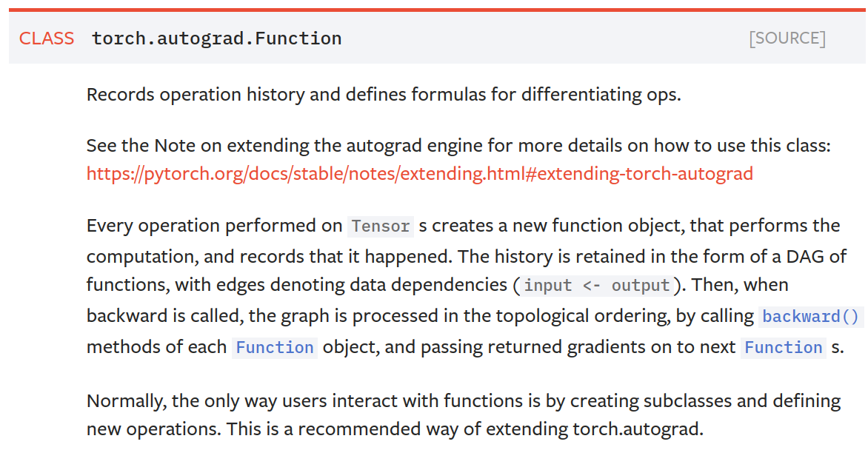This screenshot has width=868, height=450.
Task: Click the paragraph starting with 'Normally, the only way'
Action: 464,414
